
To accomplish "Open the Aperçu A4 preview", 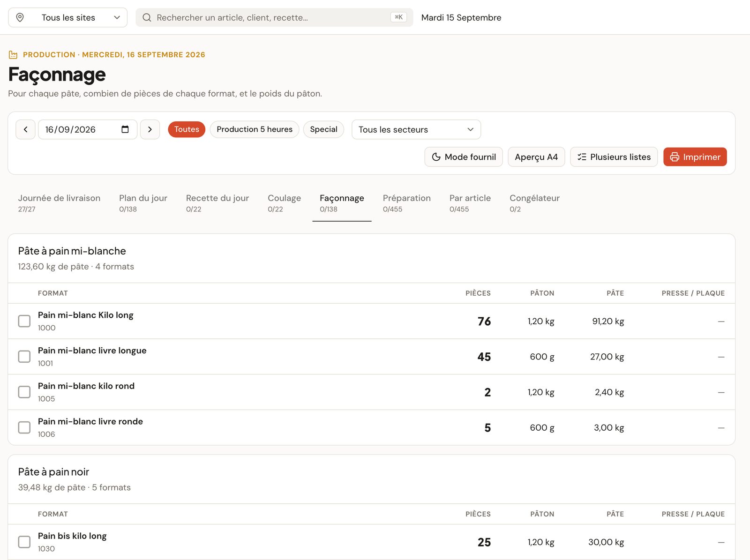I will coord(536,157).
